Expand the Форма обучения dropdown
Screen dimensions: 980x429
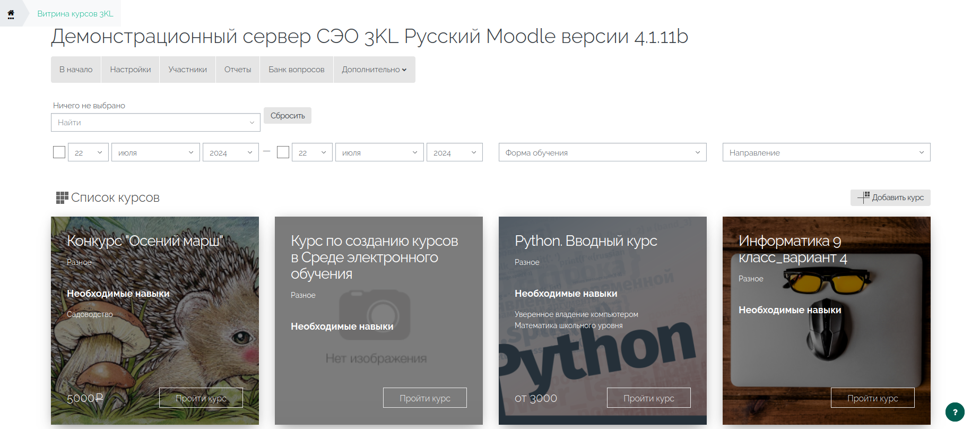[x=602, y=152]
